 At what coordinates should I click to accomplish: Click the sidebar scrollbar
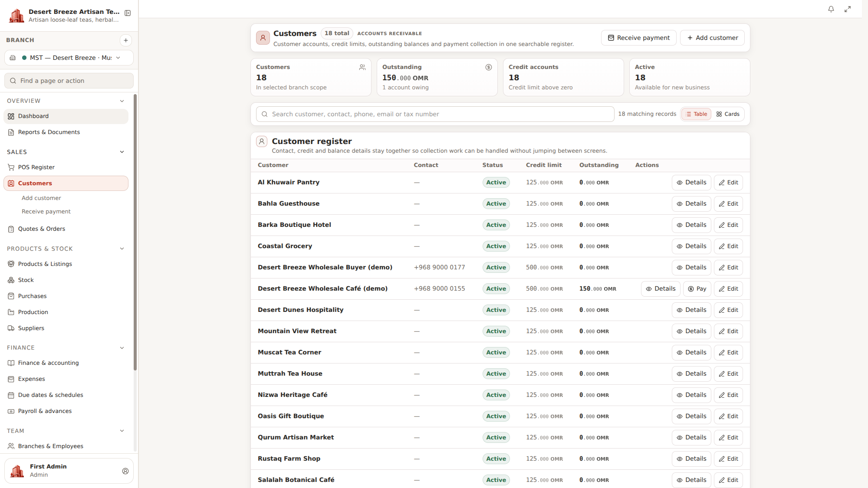[x=135, y=232]
